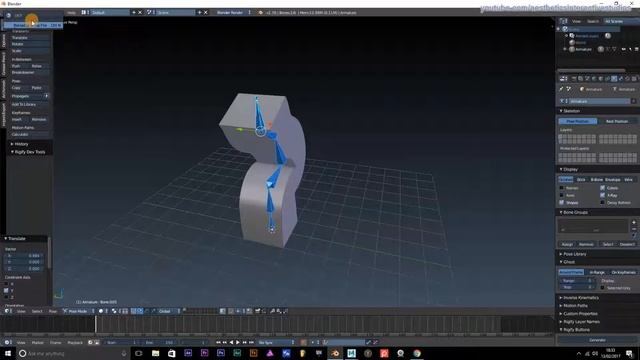Play the animation in reverse
This screenshot has height=360, width=640.
point(231,342)
